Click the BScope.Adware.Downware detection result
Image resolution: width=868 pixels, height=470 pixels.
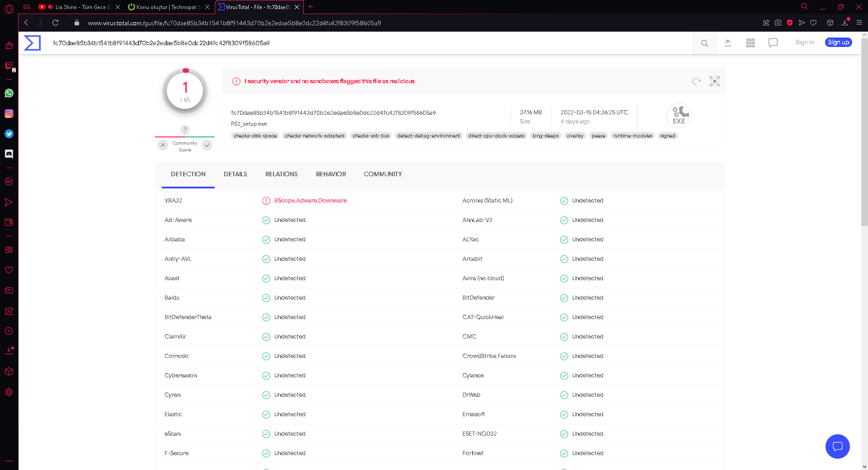(311, 201)
